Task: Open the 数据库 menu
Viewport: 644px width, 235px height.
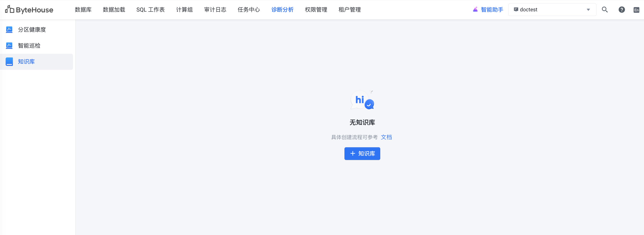Action: point(83,10)
